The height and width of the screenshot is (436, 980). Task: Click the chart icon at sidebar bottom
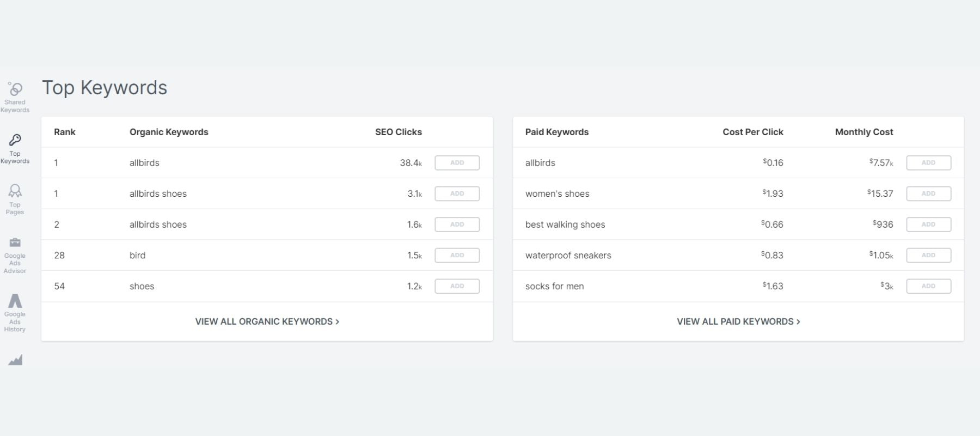15,360
